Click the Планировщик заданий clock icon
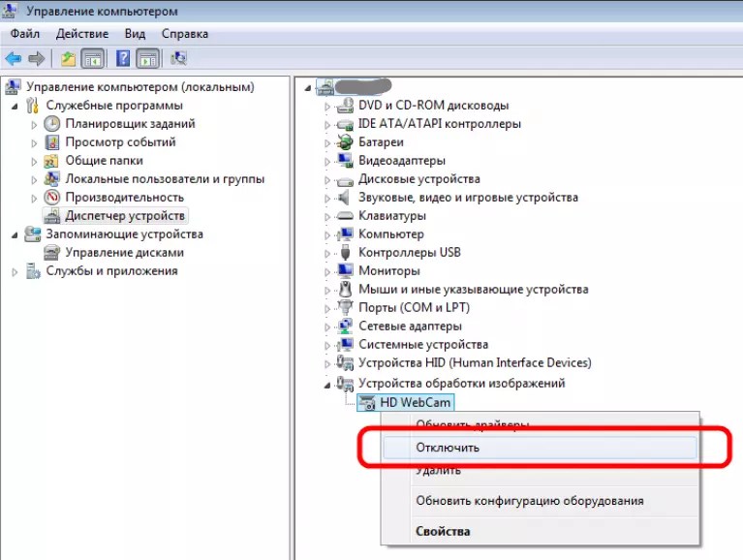 click(52, 124)
